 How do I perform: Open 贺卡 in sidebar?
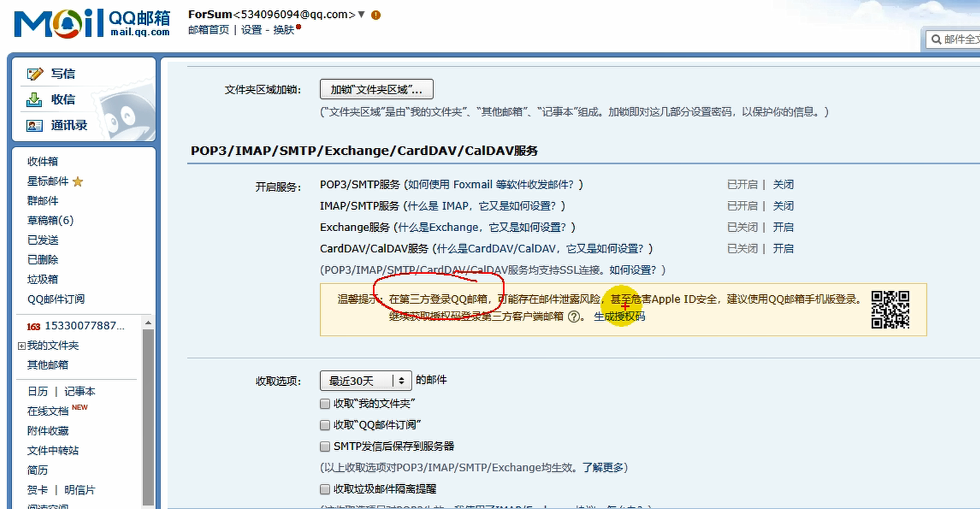point(38,490)
